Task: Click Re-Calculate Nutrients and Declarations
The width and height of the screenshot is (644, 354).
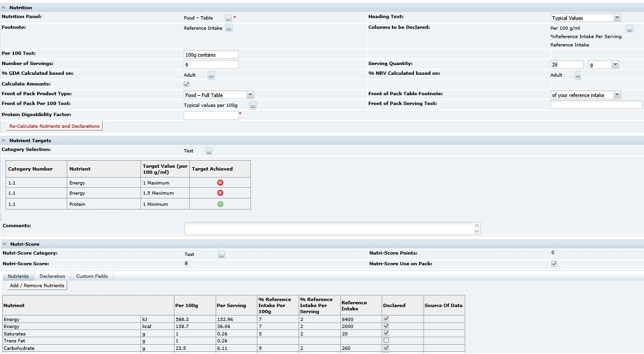Action: point(54,125)
